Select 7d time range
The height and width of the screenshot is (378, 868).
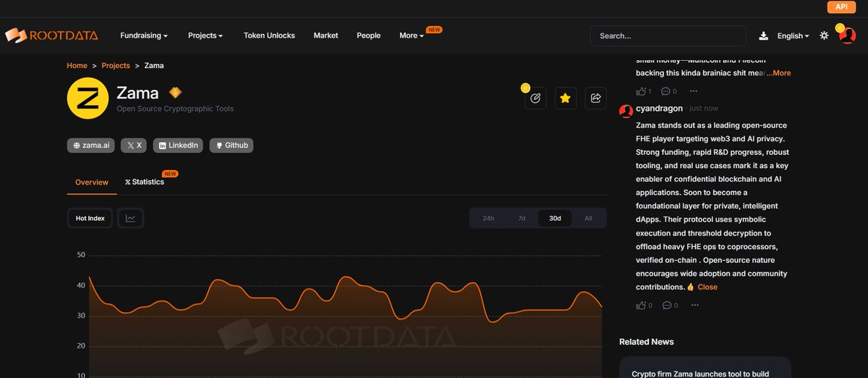coord(522,218)
